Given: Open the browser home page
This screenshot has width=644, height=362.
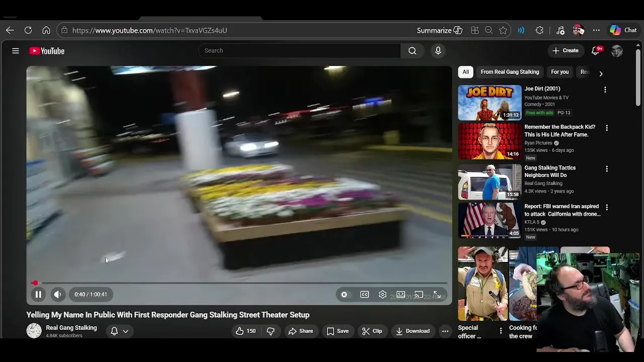Looking at the screenshot, I should [x=46, y=30].
